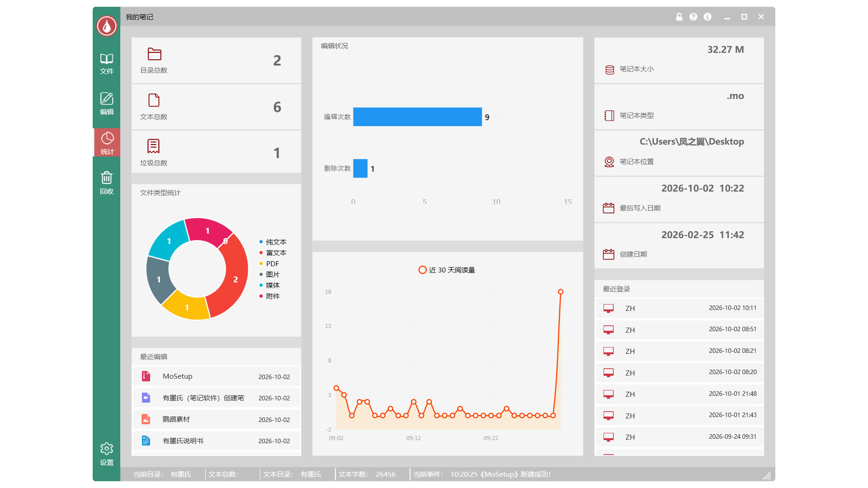This screenshot has width=868, height=488.
Task: Click the 文本字数 26456 status entry
Action: pos(367,474)
